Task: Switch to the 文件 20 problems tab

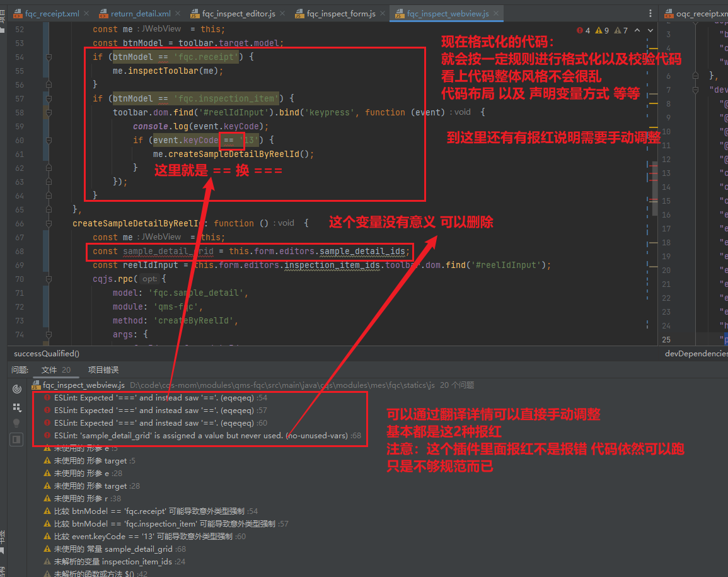Action: click(55, 370)
